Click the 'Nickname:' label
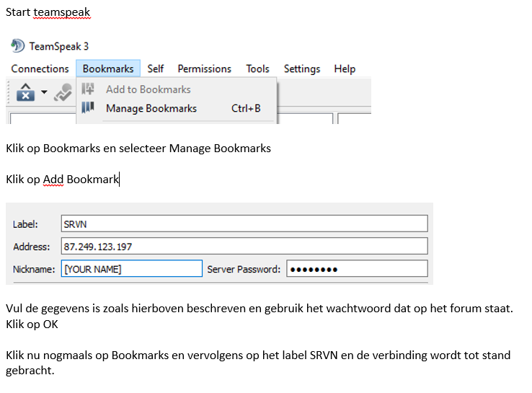 34,269
